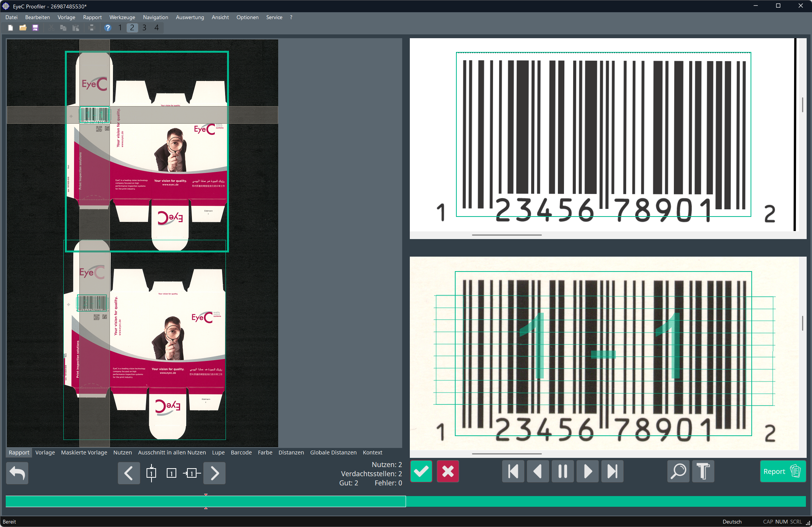Viewport: 812px width, 527px height.
Task: Switch to the Vorlage view tab
Action: [45, 453]
